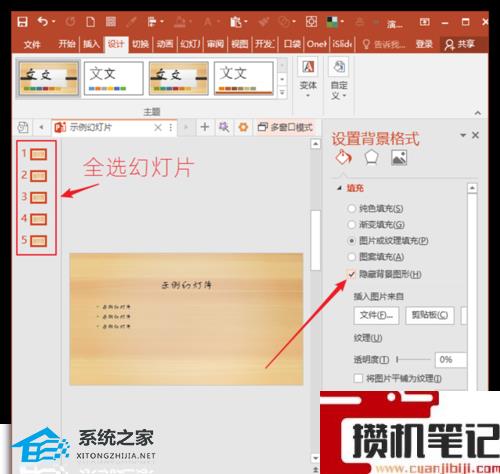Click the slide editing area scrollbar up arrow
Image resolution: width=500 pixels, height=474 pixels.
tap(315, 144)
